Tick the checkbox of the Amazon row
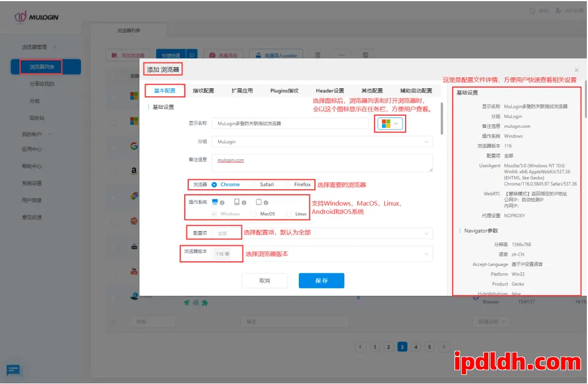Viewport: 588px width, 384px height. click(x=114, y=173)
